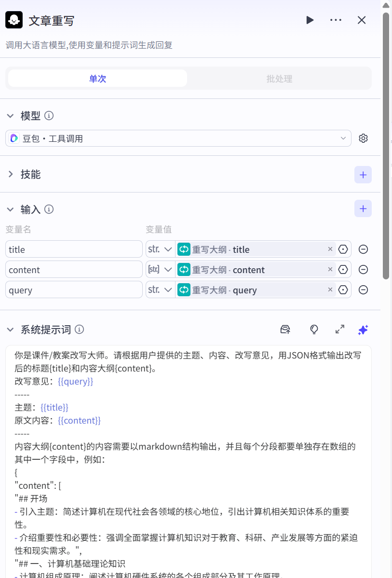
Task: Click the hexagon variable picker for title
Action: click(343, 249)
